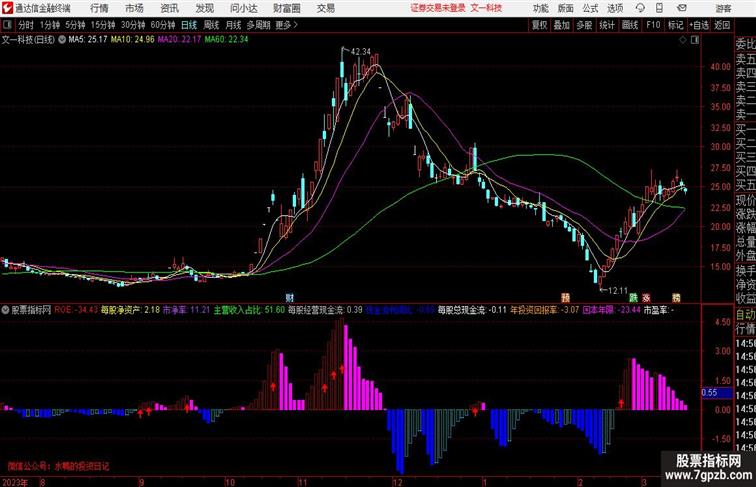Click the 每股净资产: 2.18 indicator label

tap(130, 310)
